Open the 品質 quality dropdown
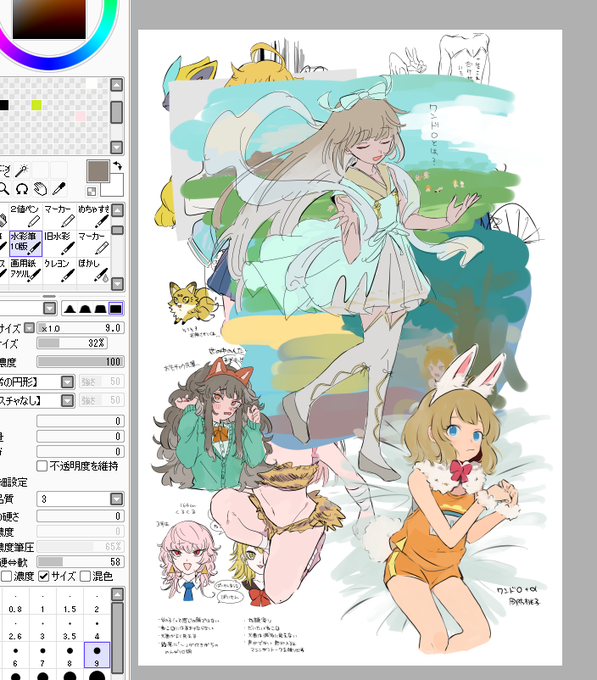Screen dimensions: 597x680 [116, 499]
